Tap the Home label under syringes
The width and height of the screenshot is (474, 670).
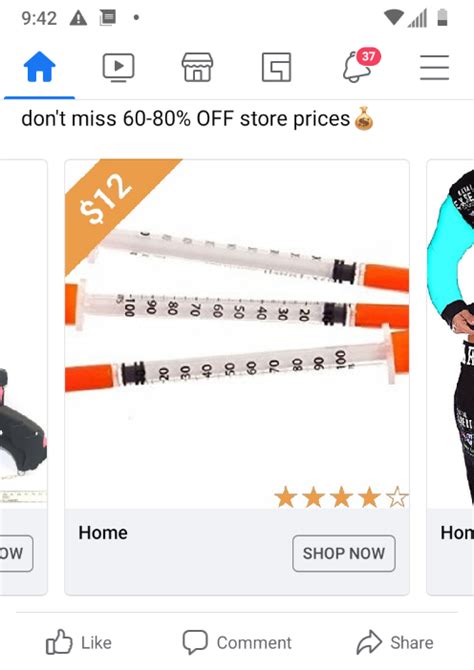click(103, 533)
